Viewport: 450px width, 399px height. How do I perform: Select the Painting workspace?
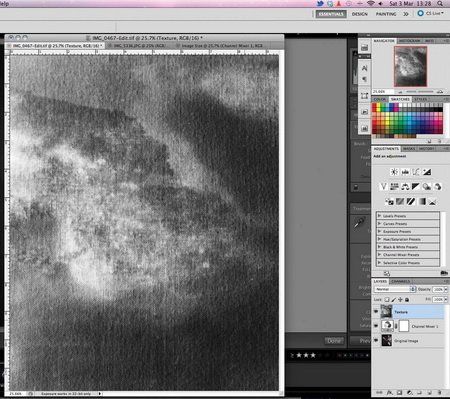click(x=386, y=14)
